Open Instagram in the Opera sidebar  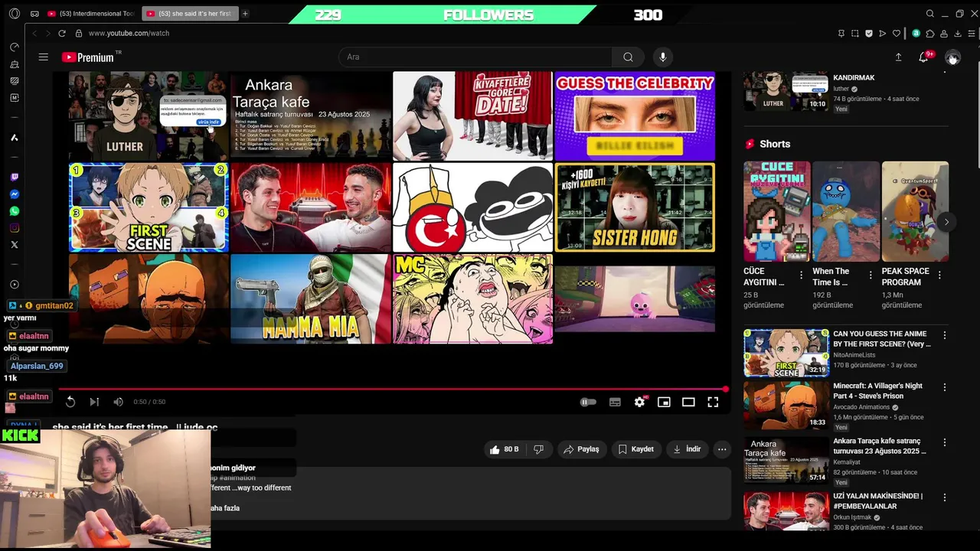tap(14, 228)
